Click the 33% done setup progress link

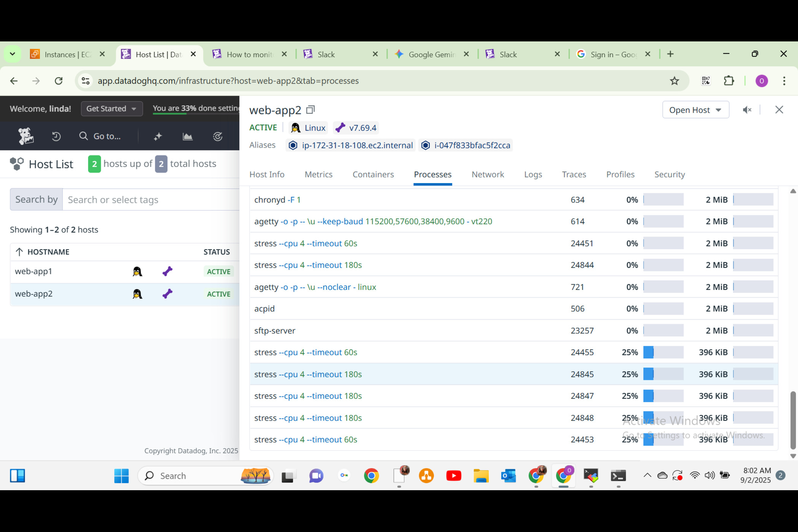coord(196,108)
